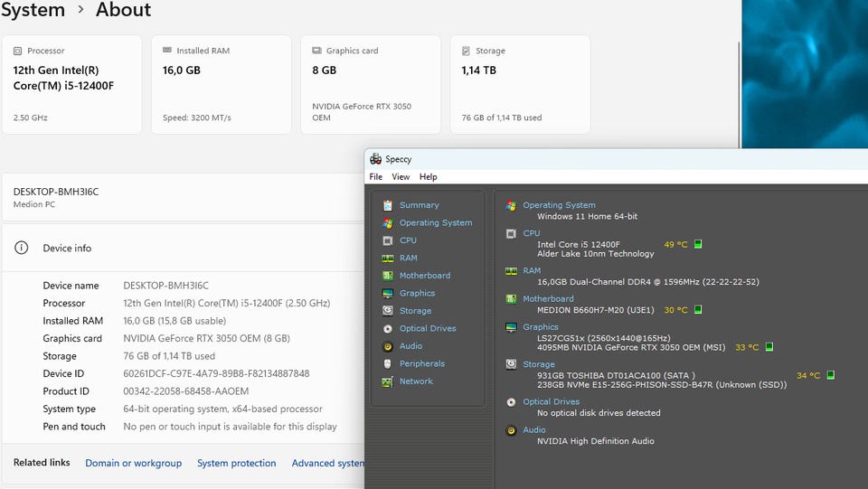Open the Motherboard heading link in summary pane
The width and height of the screenshot is (868, 489).
(x=548, y=298)
